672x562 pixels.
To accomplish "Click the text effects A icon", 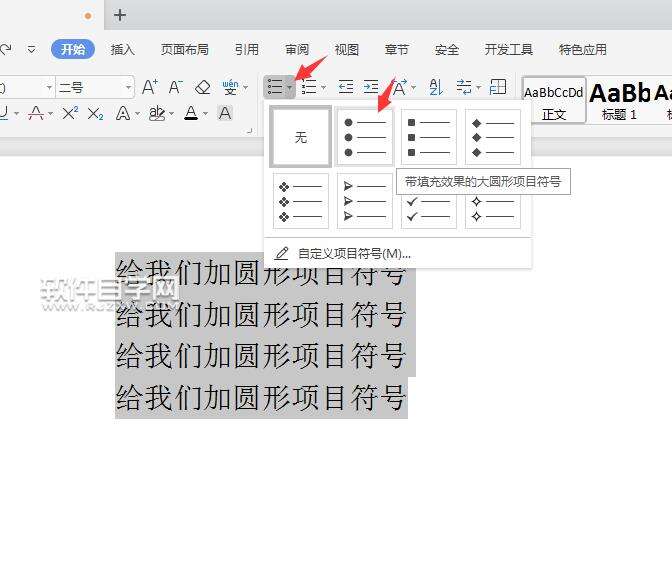I will click(x=123, y=114).
